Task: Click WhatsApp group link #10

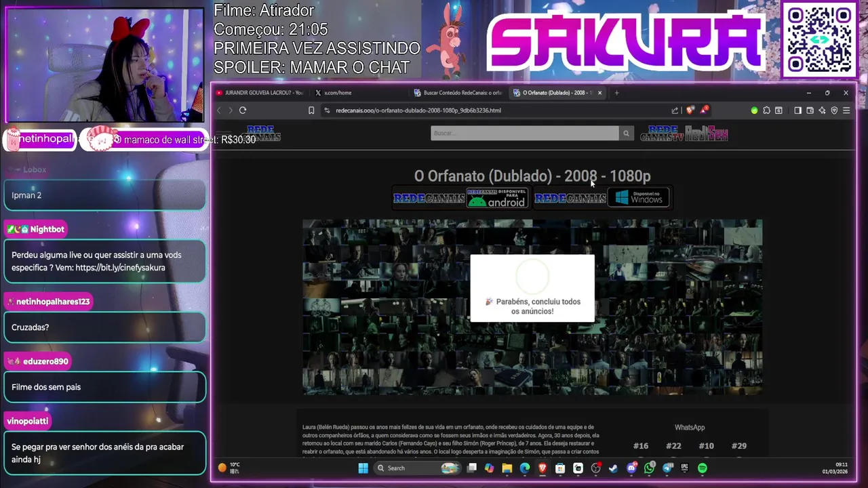Action: pyautogui.click(x=706, y=446)
